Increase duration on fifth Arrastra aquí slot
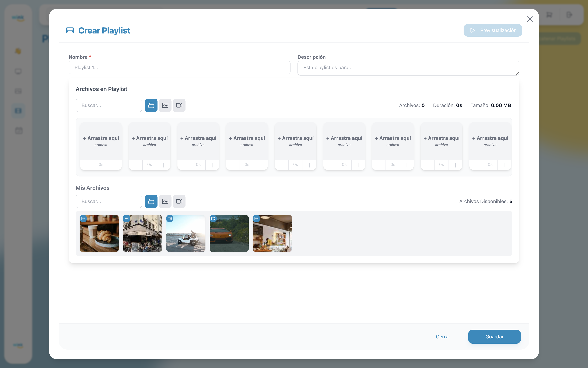 pyautogui.click(x=309, y=165)
